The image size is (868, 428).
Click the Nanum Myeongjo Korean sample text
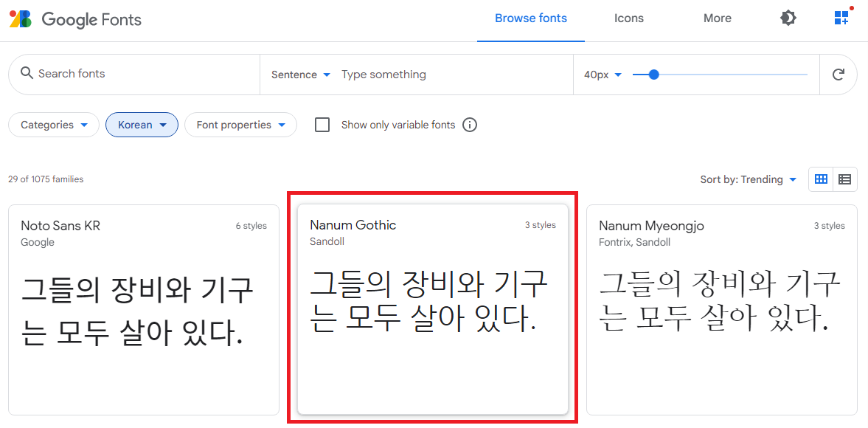coord(721,300)
